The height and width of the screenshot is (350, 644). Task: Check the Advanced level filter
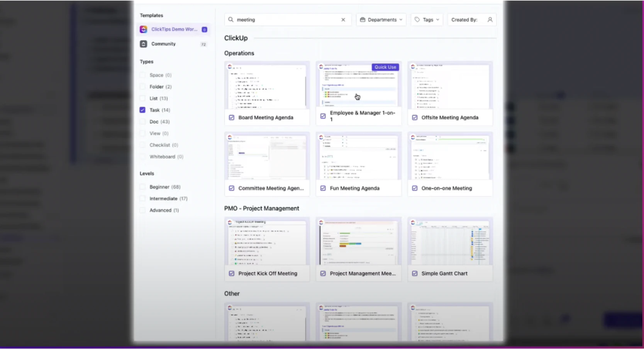142,210
